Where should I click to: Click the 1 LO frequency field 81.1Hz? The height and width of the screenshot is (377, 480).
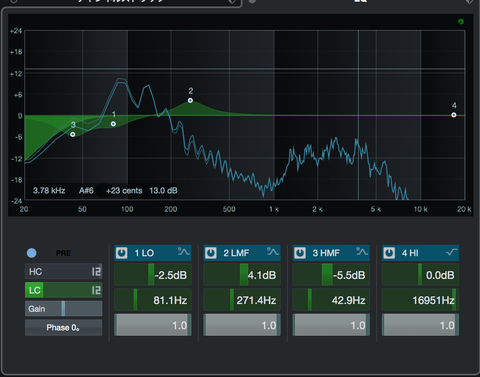(153, 300)
